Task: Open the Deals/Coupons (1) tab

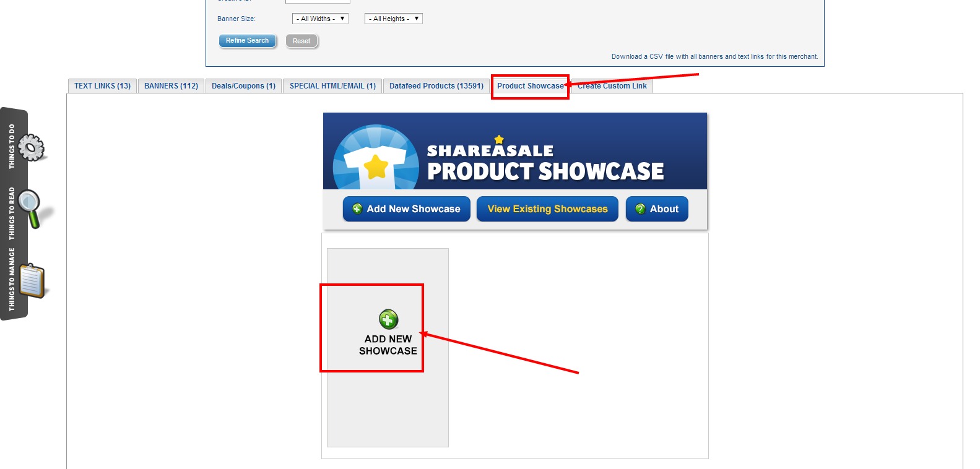Action: (x=243, y=86)
